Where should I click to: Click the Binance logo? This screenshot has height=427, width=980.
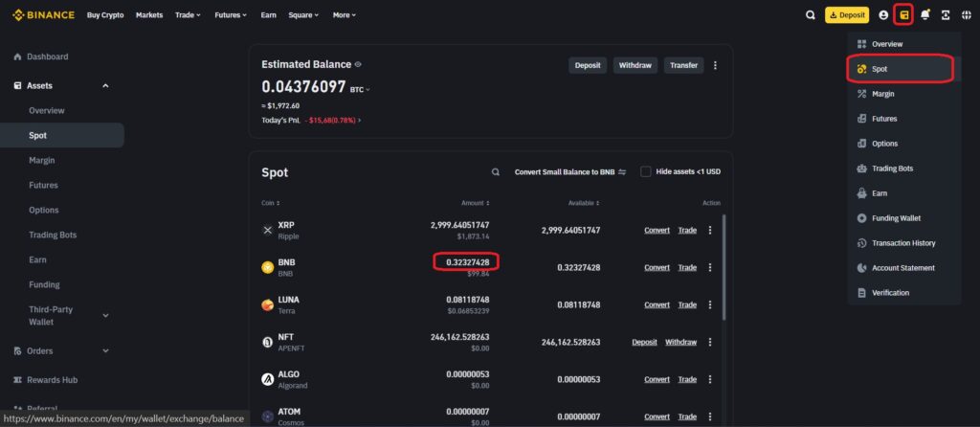click(43, 15)
